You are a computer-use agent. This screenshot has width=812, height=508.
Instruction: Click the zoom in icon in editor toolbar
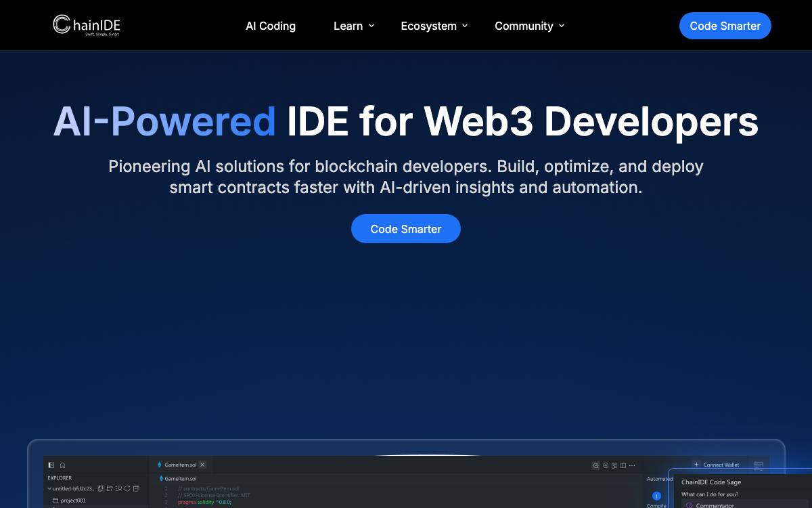click(606, 465)
